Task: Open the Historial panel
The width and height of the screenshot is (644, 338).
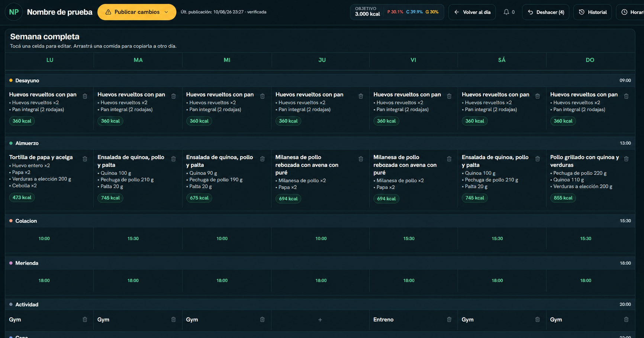Action: 592,12
